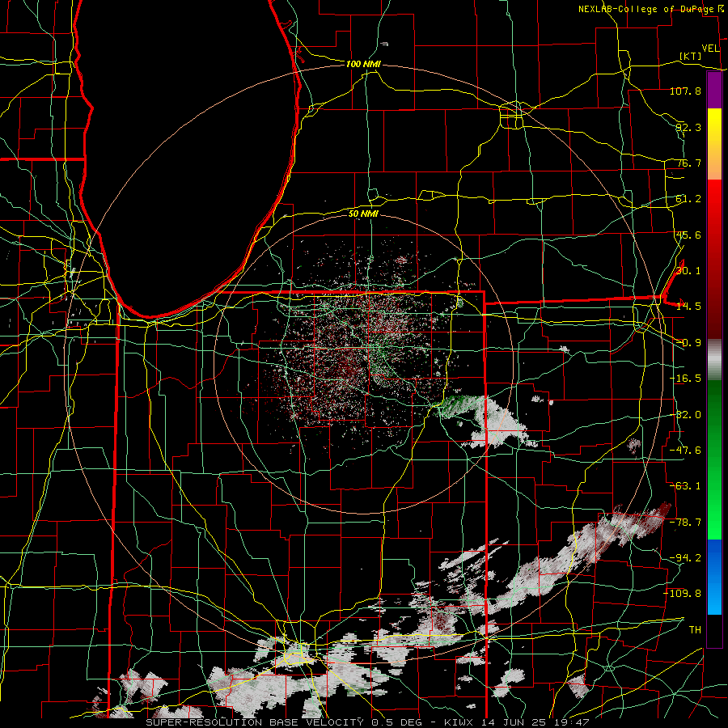Image resolution: width=728 pixels, height=728 pixels.
Task: Click the -63.1 velocity scale value
Action: pyautogui.click(x=685, y=486)
